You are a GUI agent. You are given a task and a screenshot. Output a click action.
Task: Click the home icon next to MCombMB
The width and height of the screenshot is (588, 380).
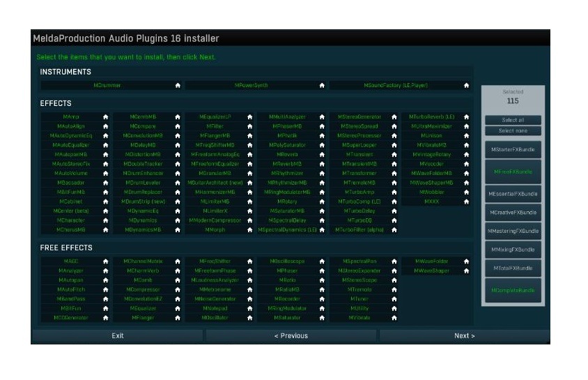(x=178, y=117)
